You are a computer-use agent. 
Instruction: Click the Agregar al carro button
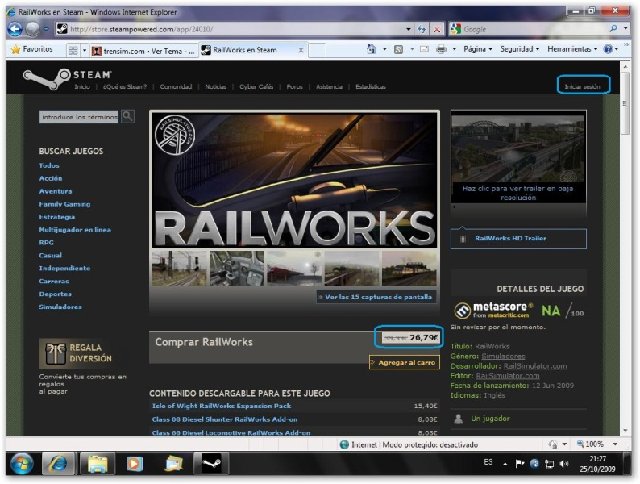tap(404, 362)
